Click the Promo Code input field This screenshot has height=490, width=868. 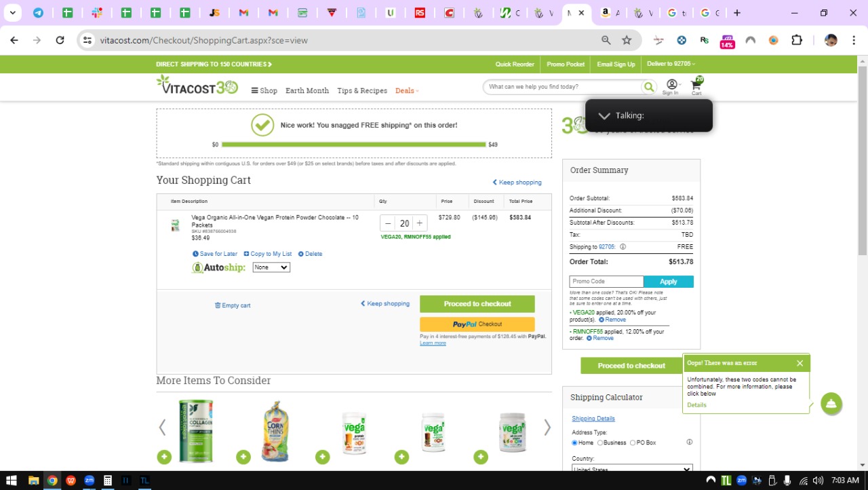[606, 282]
